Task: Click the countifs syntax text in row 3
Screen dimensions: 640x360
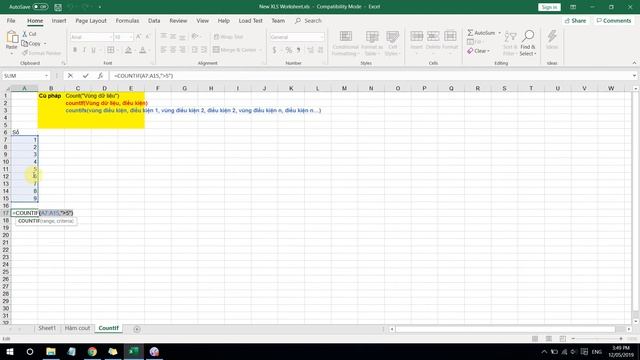Action: [193, 110]
